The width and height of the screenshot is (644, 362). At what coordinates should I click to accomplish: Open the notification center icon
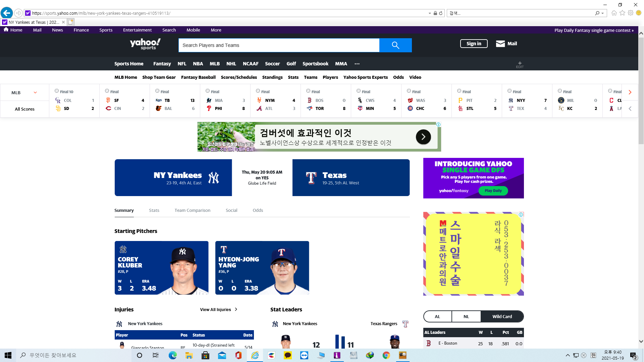[633, 355]
